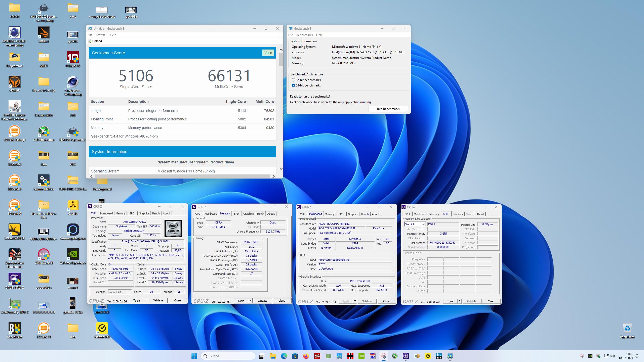This screenshot has width=644, height=362.
Task: Click Close in the CPU-Z Memory window
Action: click(x=282, y=301)
